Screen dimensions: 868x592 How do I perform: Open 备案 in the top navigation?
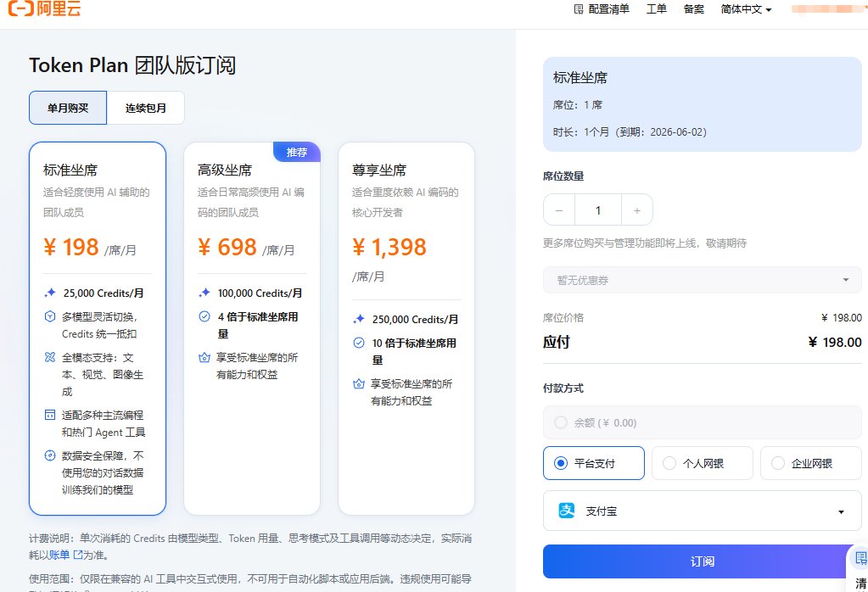[x=693, y=8]
